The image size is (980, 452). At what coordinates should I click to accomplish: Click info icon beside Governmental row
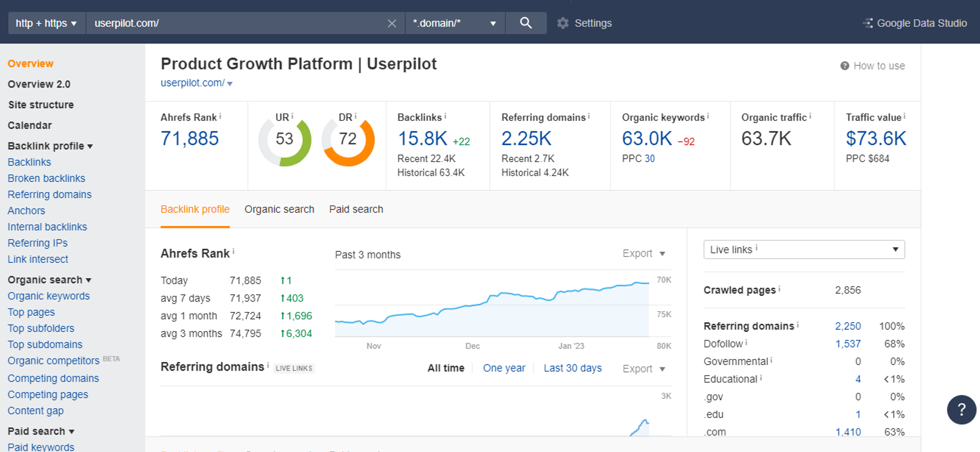[771, 360]
